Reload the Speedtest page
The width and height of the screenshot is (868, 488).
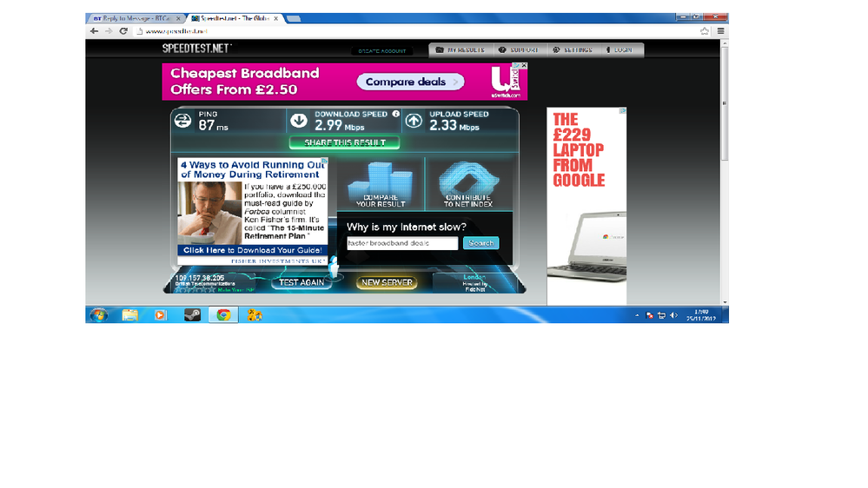(x=123, y=31)
